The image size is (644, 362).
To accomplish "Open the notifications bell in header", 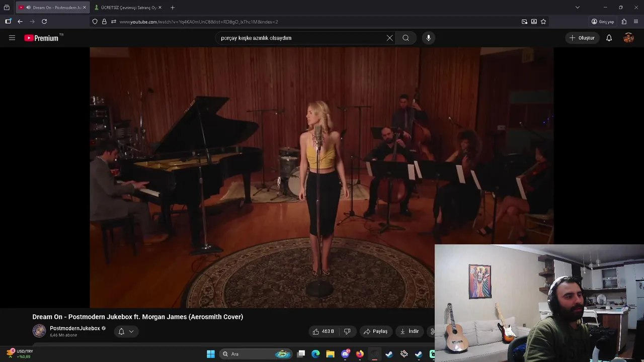I will click(x=609, y=38).
